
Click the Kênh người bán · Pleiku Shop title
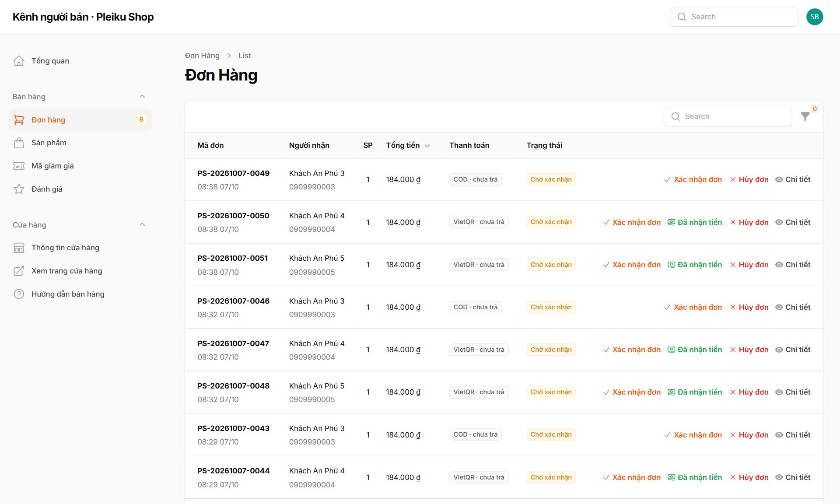[83, 17]
